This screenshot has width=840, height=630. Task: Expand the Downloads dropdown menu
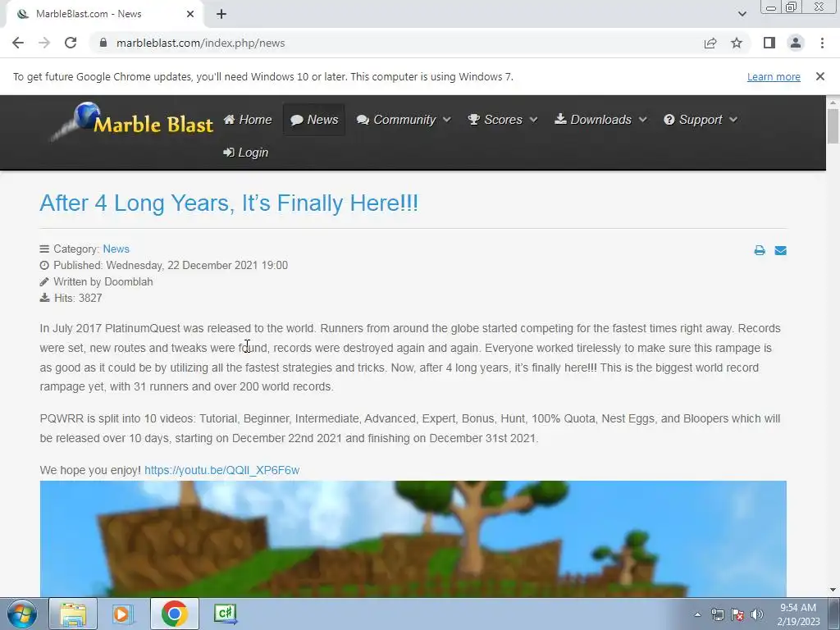(600, 120)
